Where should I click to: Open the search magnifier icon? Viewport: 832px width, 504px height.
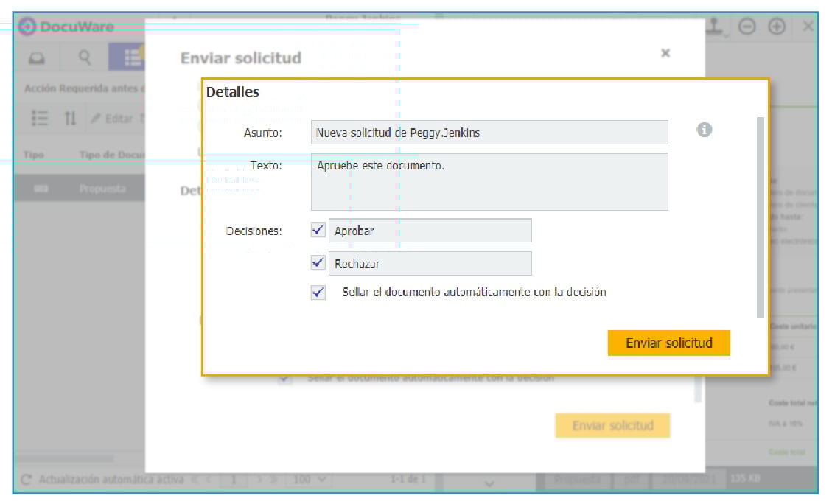(85, 57)
